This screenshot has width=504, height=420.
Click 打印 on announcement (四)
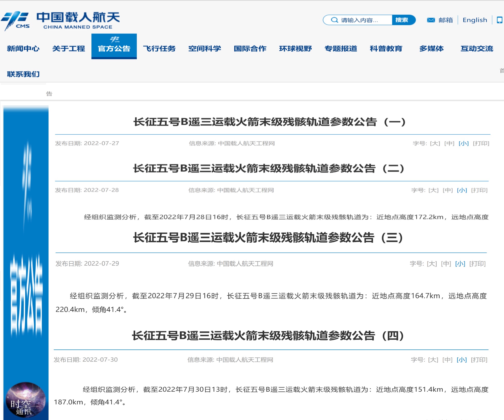click(x=479, y=360)
